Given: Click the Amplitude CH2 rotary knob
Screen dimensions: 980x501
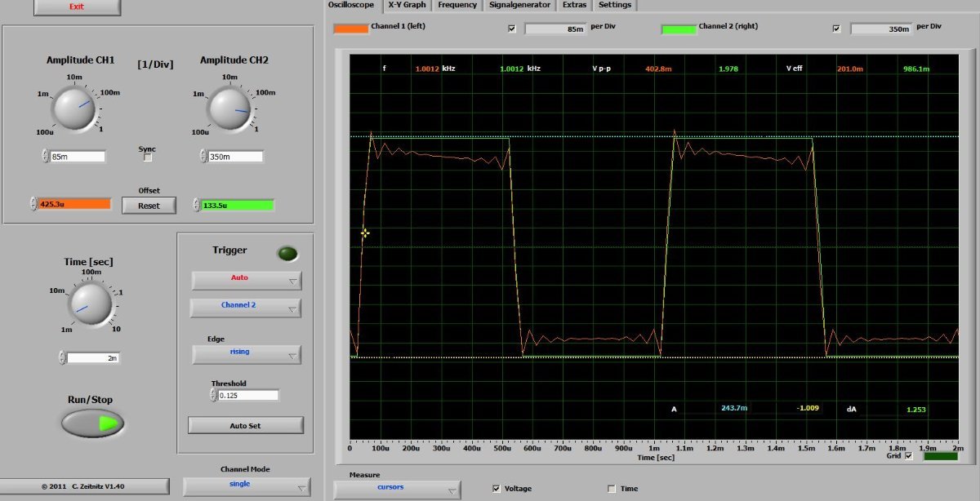Looking at the screenshot, I should coord(230,109).
